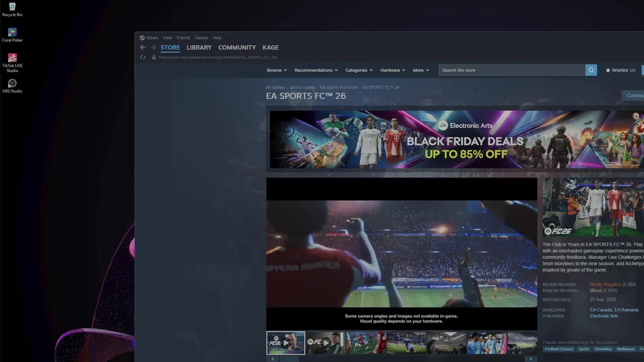
Task: Select the sky-blue team celebration thumbnail
Action: point(487,343)
